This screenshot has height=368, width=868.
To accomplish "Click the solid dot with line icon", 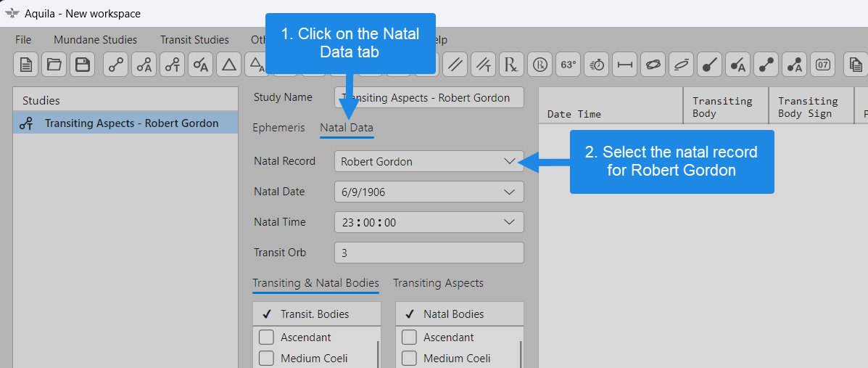I will [x=710, y=65].
